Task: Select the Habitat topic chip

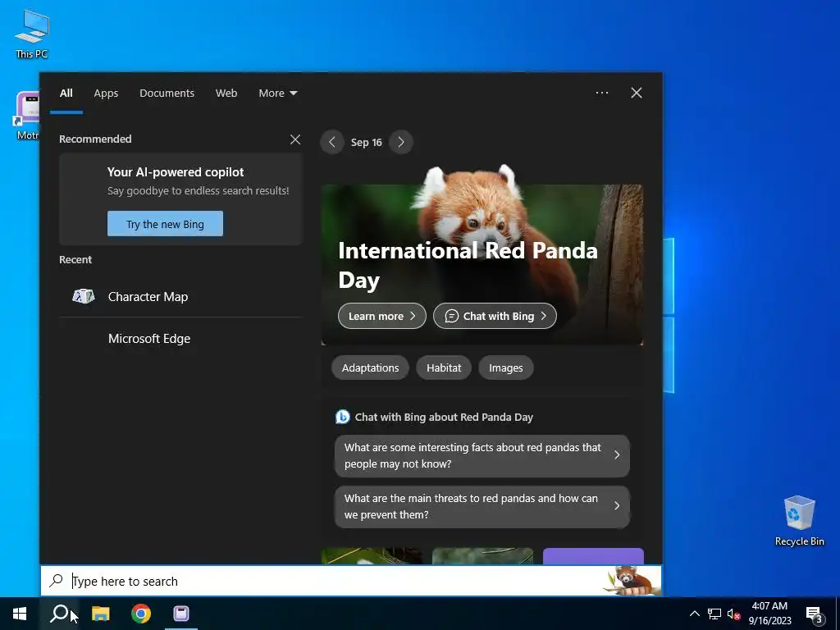Action: pyautogui.click(x=444, y=368)
